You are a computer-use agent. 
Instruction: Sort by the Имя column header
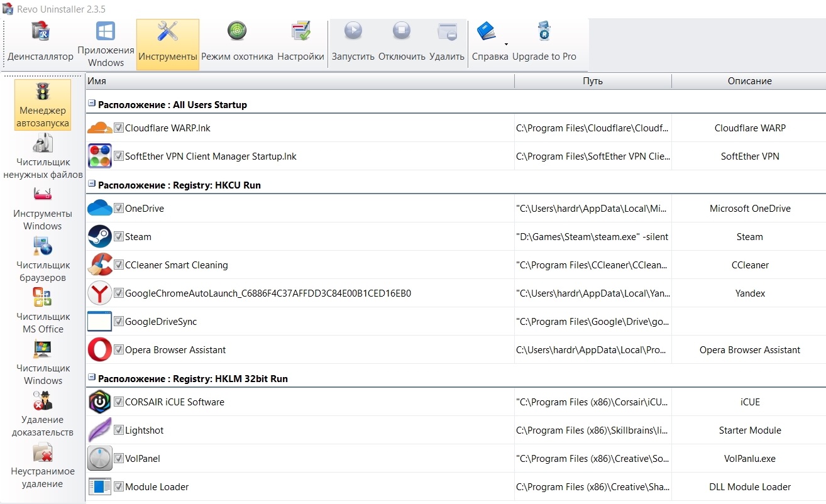click(300, 81)
